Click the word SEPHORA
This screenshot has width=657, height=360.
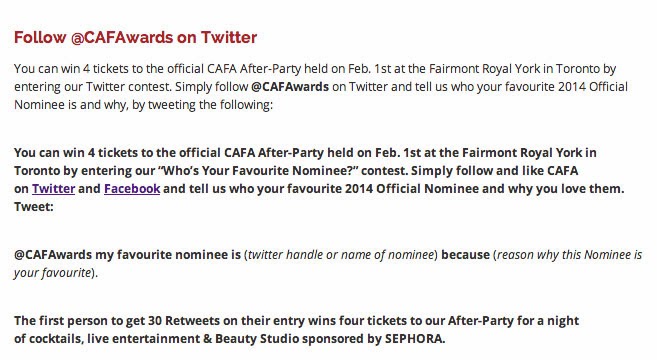415,339
